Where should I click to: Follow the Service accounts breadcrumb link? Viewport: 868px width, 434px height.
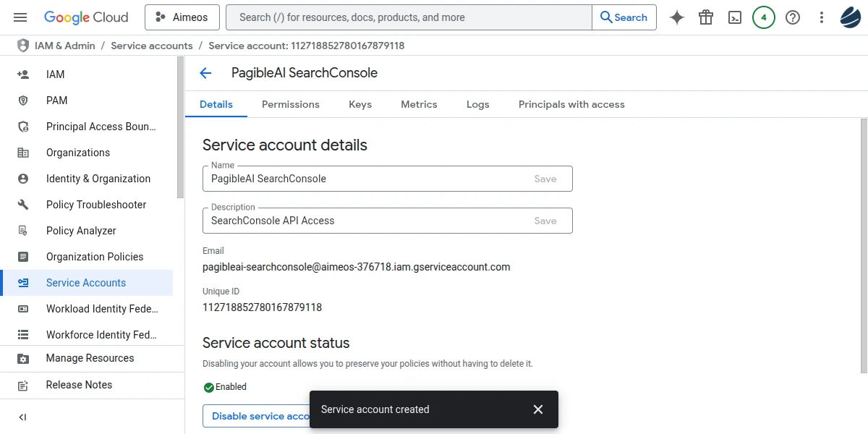(x=152, y=46)
